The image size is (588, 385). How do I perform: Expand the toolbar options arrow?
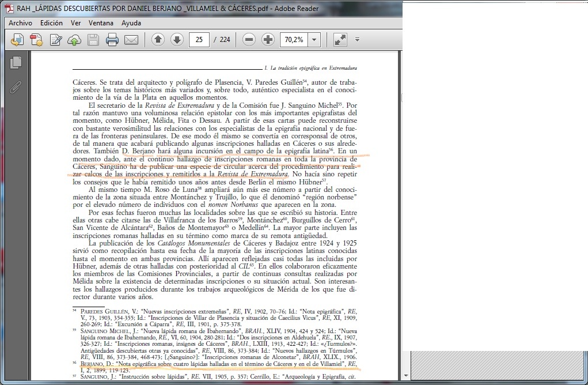[x=357, y=40]
